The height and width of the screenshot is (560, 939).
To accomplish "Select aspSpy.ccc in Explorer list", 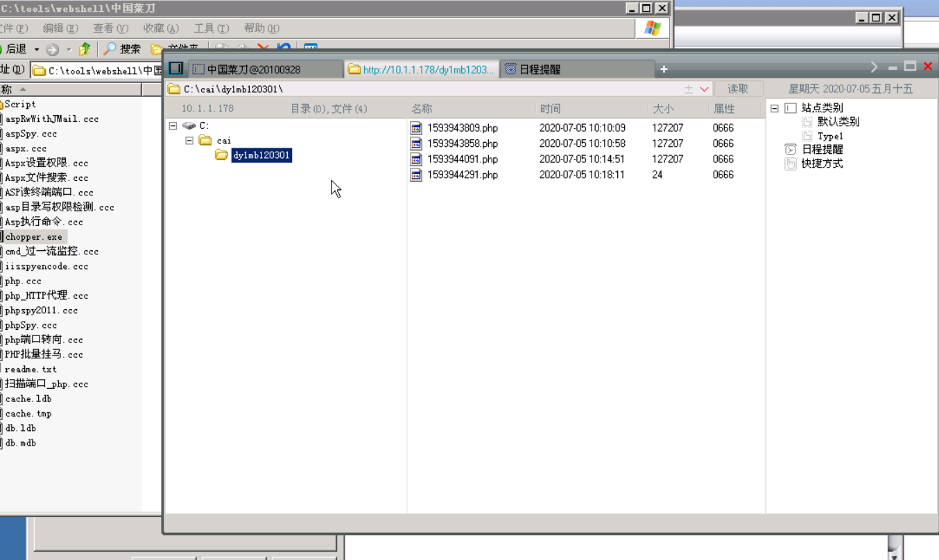I will click(31, 134).
